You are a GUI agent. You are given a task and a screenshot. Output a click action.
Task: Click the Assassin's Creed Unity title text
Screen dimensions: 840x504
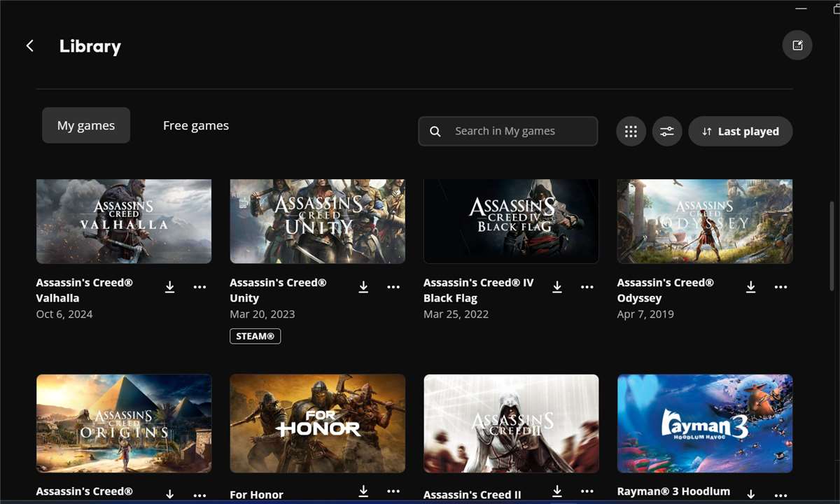point(279,290)
